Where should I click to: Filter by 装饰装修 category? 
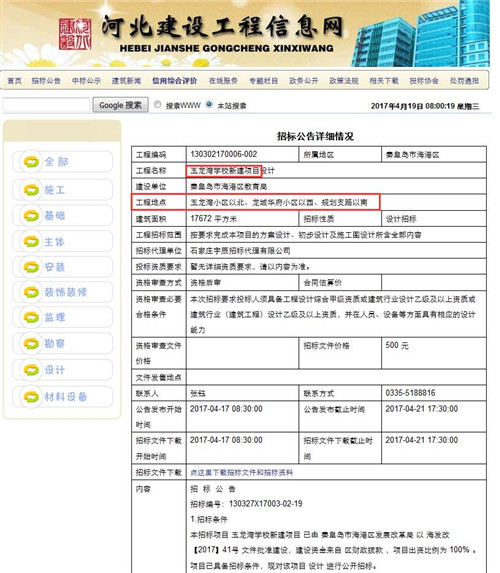[62, 292]
